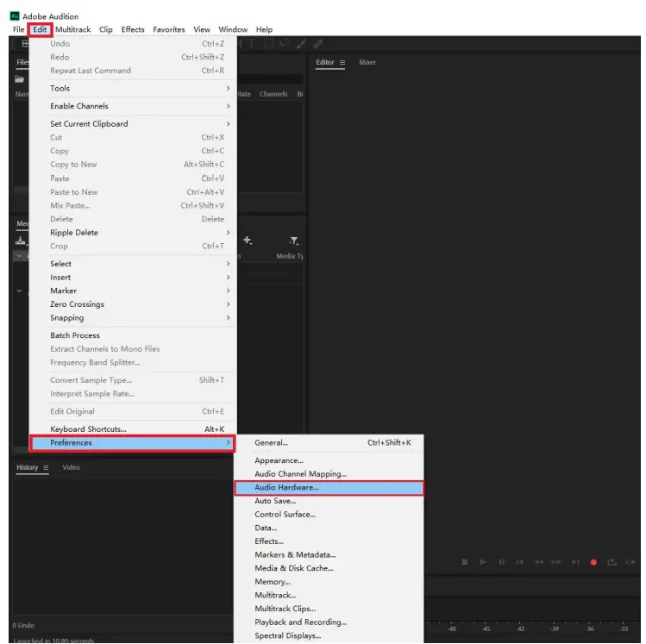
Task: Open Multitrack preferences in submenu
Action: tap(329, 596)
